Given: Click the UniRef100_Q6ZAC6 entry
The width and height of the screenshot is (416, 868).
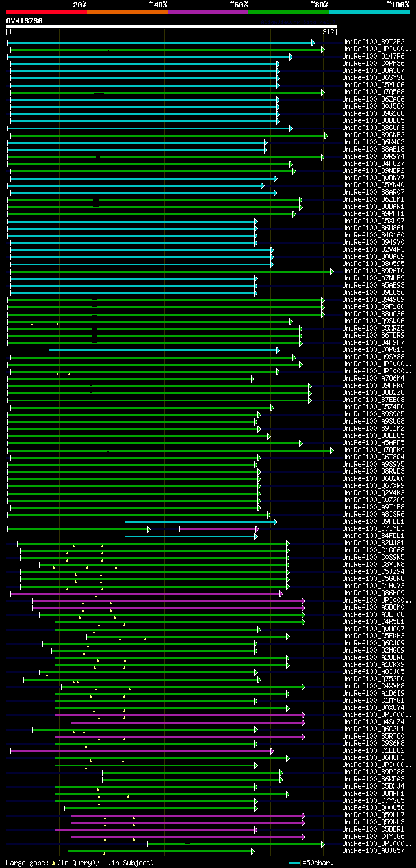Looking at the screenshot, I should [x=374, y=100].
